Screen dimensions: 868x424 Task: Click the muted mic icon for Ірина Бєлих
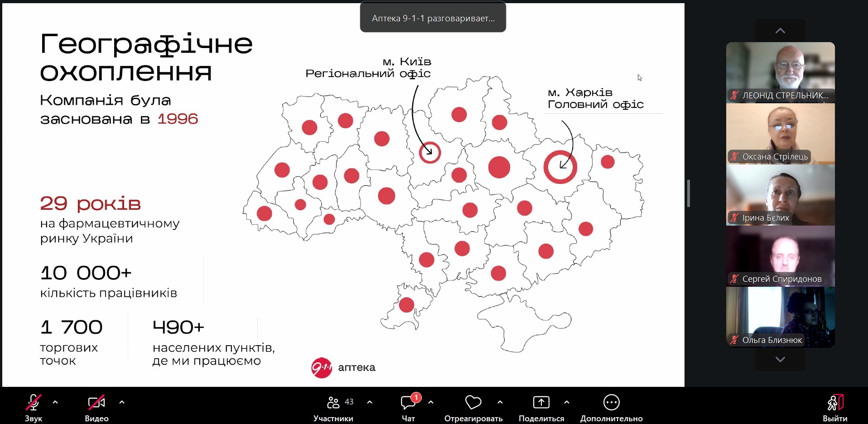click(x=734, y=218)
